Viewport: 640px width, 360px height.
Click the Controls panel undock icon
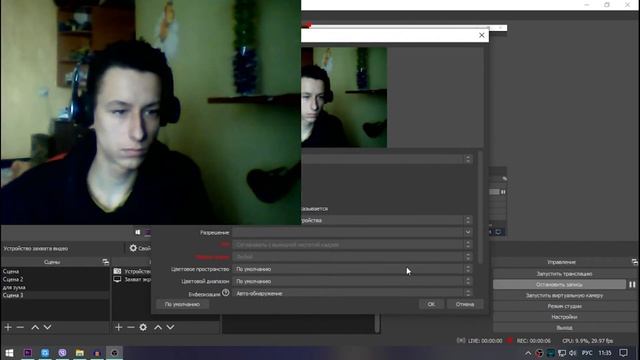[x=634, y=262]
